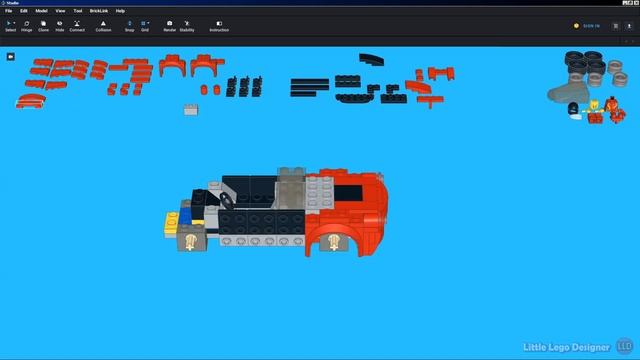Image resolution: width=640 pixels, height=360 pixels.
Task: Select the black curved slope at the top center
Action: 371,60
